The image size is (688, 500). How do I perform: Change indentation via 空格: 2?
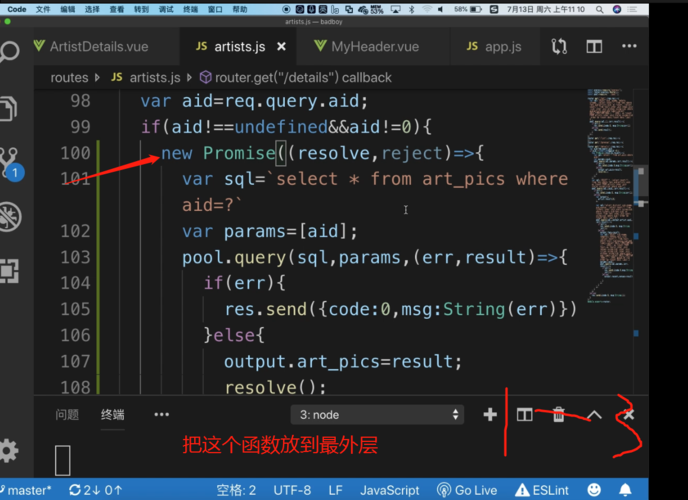pyautogui.click(x=236, y=490)
